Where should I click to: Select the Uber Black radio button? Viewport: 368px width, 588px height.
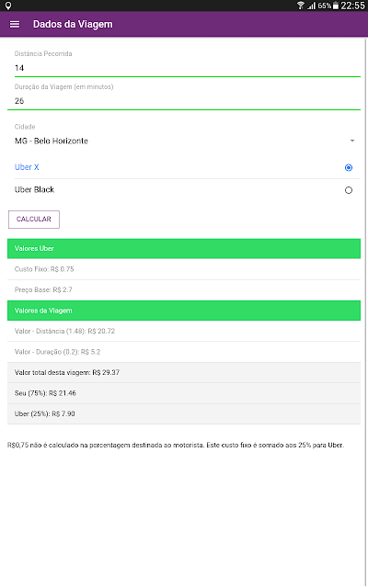click(x=349, y=190)
